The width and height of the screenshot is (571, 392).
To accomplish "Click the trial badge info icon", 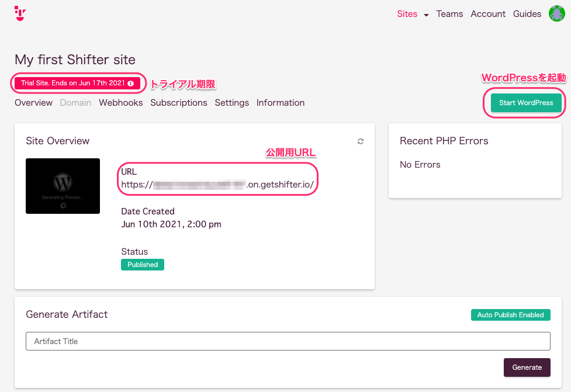I will point(131,84).
